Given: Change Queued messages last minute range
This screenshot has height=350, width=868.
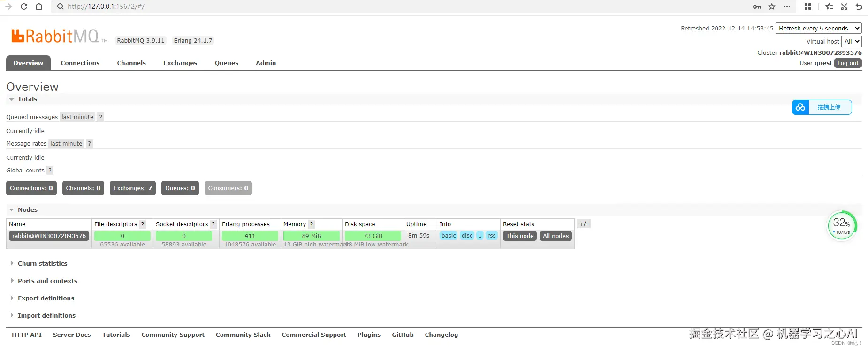Looking at the screenshot, I should (77, 117).
